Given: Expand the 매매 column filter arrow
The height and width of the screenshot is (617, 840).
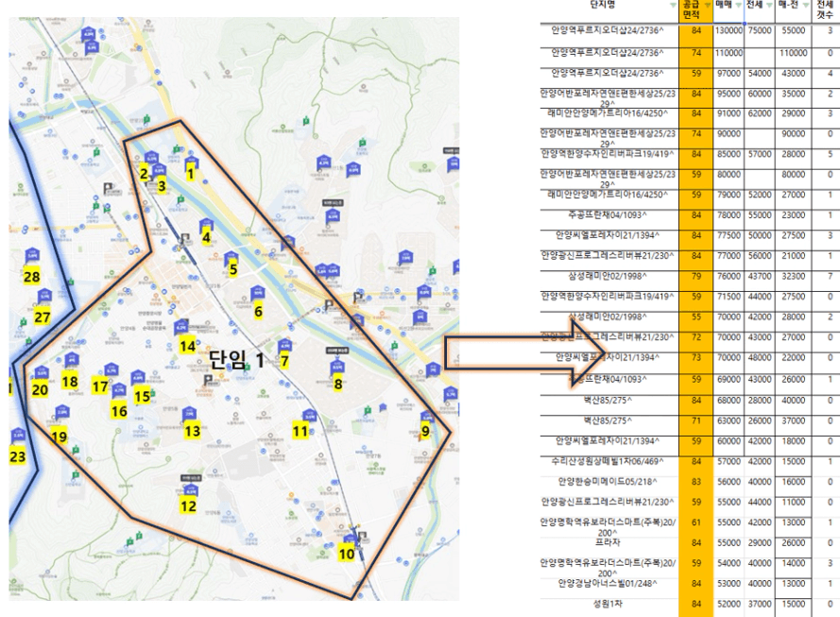Looking at the screenshot, I should pyautogui.click(x=739, y=6).
